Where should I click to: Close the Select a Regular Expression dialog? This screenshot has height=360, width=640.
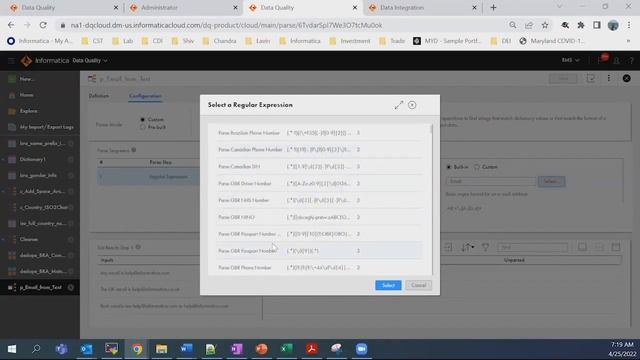click(412, 105)
